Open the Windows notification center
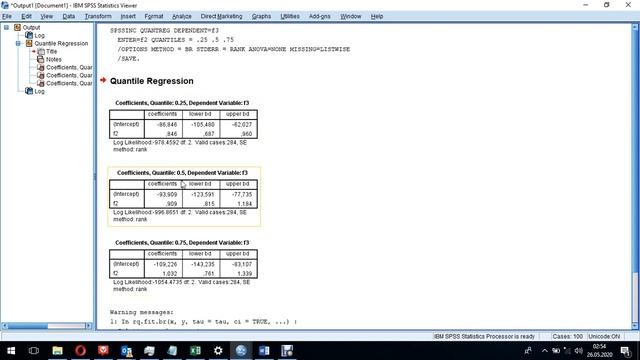This screenshot has width=640, height=360. pos(626,351)
